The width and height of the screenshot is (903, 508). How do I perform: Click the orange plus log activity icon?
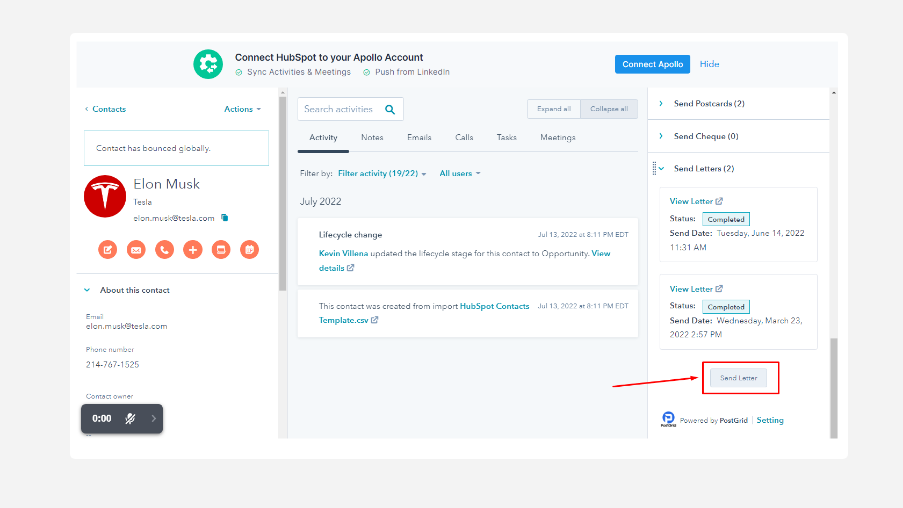(x=193, y=249)
